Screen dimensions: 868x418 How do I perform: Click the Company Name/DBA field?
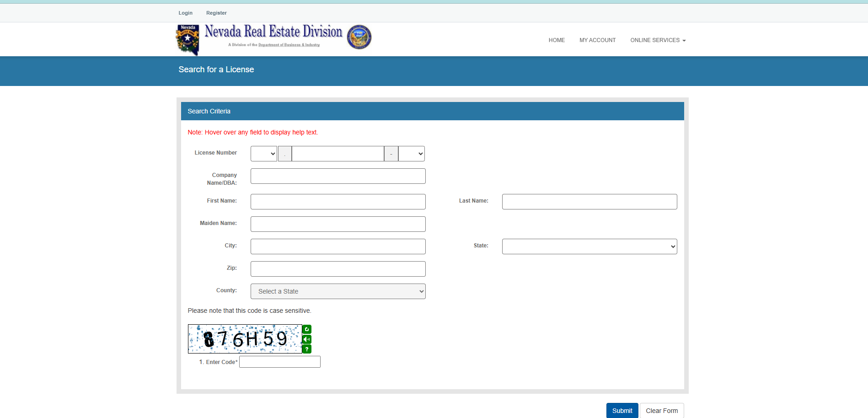point(338,176)
